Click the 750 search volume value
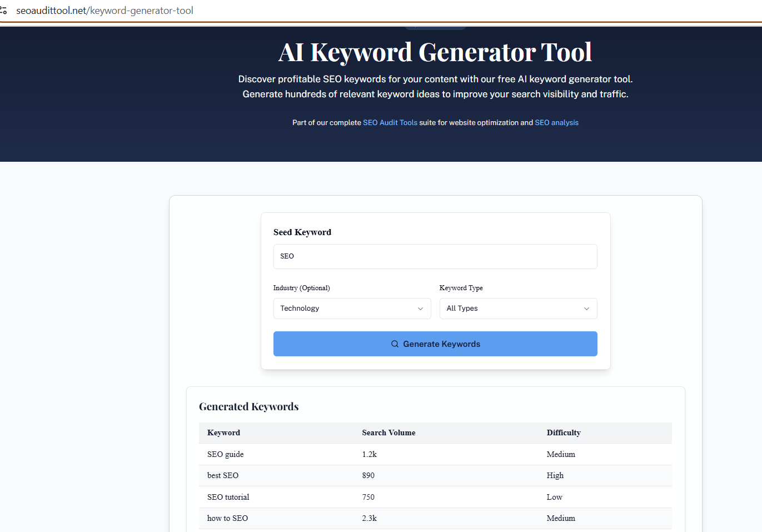 point(368,497)
